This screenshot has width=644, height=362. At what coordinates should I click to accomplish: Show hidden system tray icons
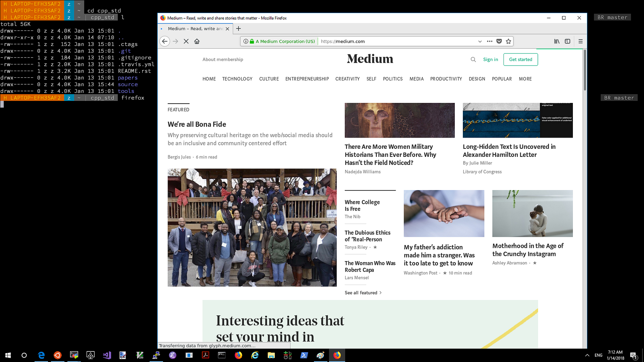tap(587, 355)
